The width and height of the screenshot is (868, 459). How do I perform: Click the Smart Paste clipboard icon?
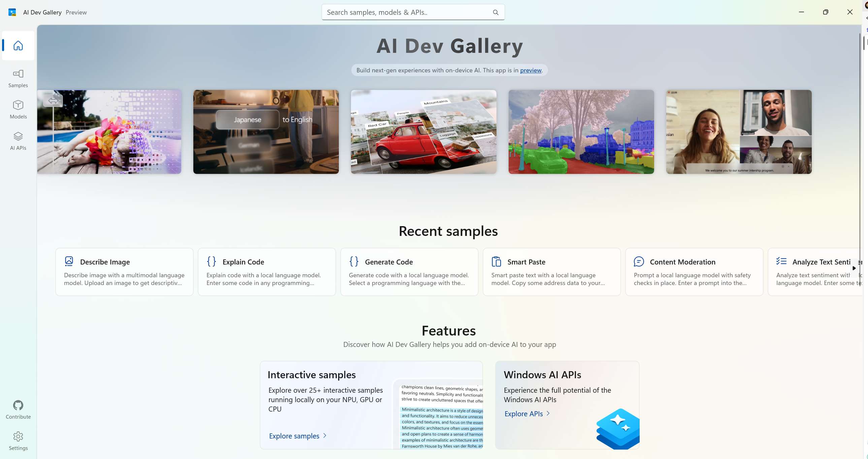click(x=496, y=261)
